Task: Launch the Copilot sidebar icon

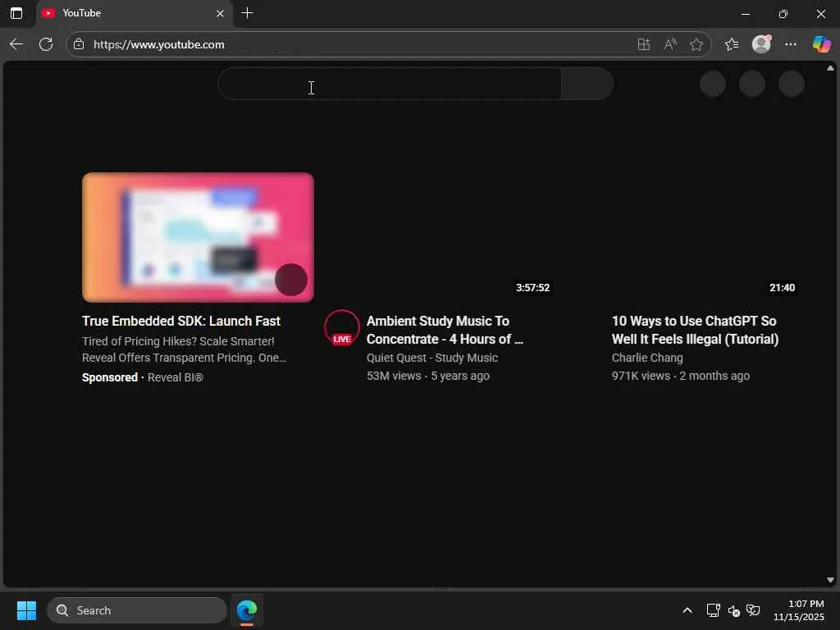Action: click(821, 44)
